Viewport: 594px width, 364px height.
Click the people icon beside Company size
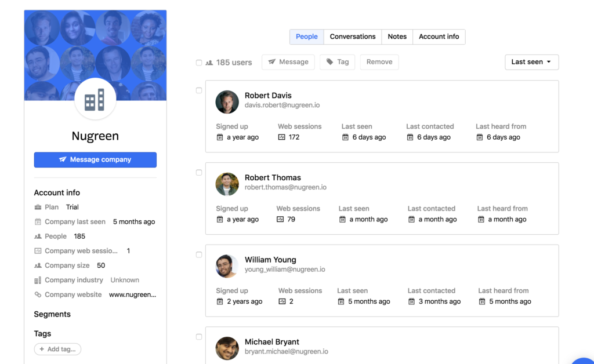pyautogui.click(x=38, y=265)
